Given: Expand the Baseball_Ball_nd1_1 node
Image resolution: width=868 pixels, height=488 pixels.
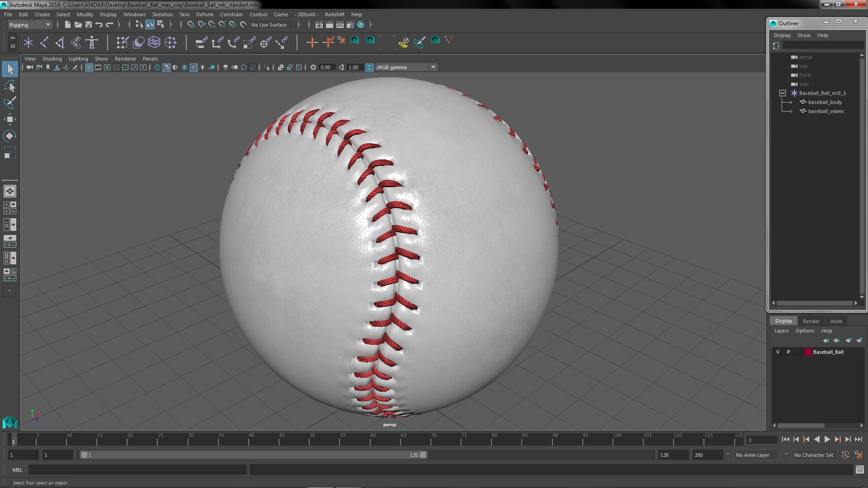Looking at the screenshot, I should pos(782,93).
